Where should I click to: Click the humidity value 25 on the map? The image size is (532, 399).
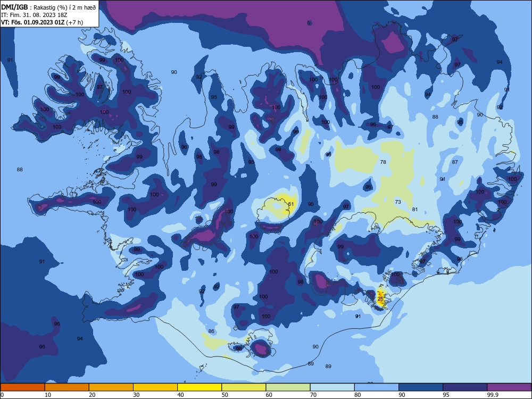pyautogui.click(x=380, y=299)
